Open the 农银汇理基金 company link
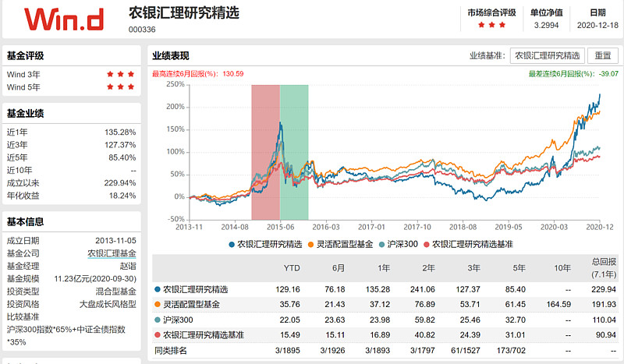This screenshot has width=624, height=364. click(x=112, y=253)
